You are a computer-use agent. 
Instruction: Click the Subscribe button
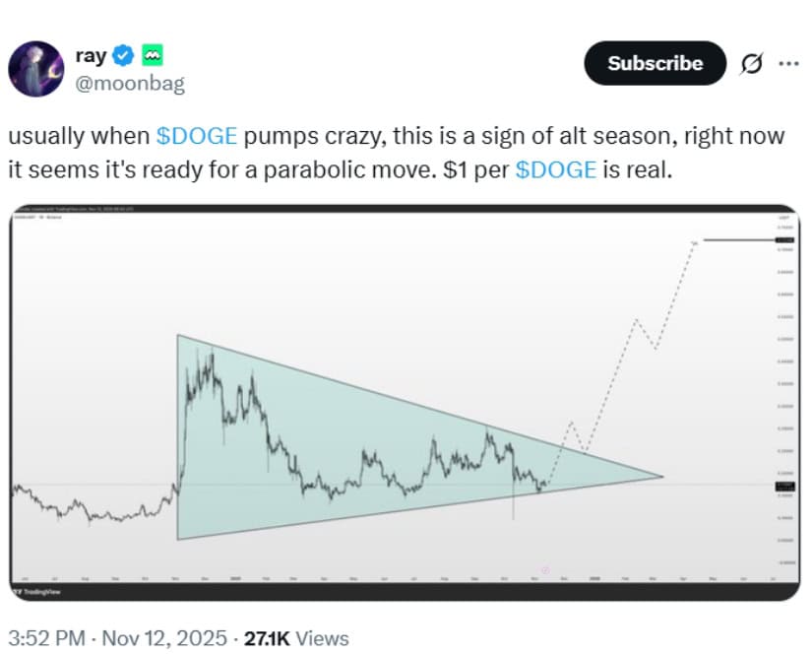tap(654, 63)
